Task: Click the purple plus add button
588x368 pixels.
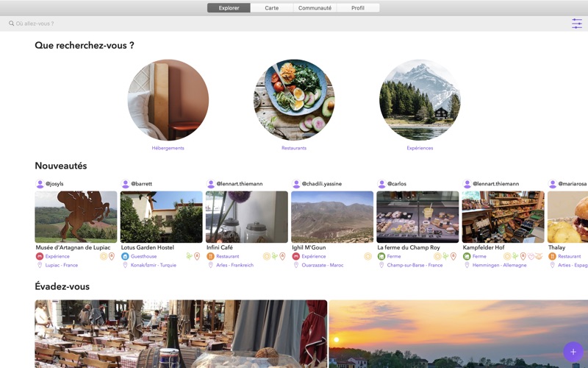Action: click(573, 352)
